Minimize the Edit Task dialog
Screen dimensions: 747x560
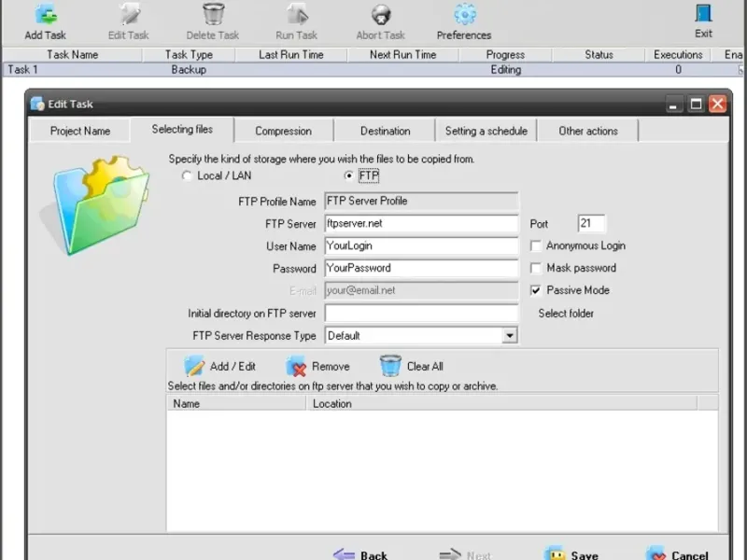(x=673, y=104)
